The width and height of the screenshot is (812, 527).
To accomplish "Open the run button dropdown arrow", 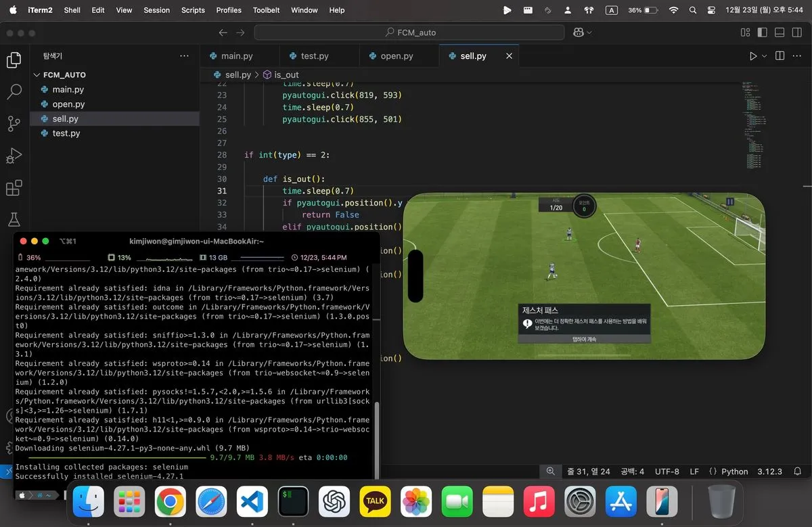I will point(765,56).
